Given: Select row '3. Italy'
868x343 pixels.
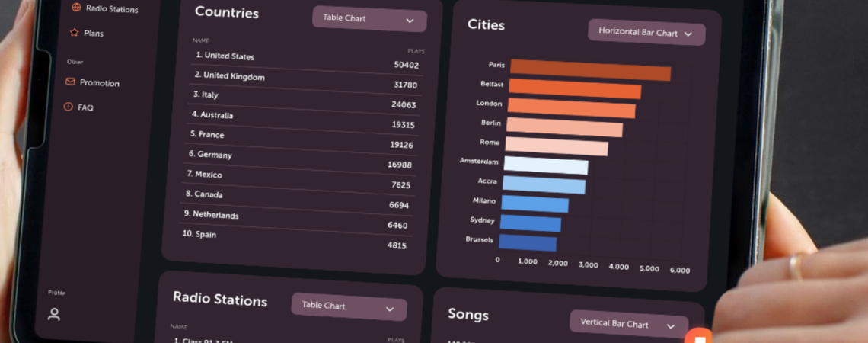Looking at the screenshot, I should pos(305,100).
